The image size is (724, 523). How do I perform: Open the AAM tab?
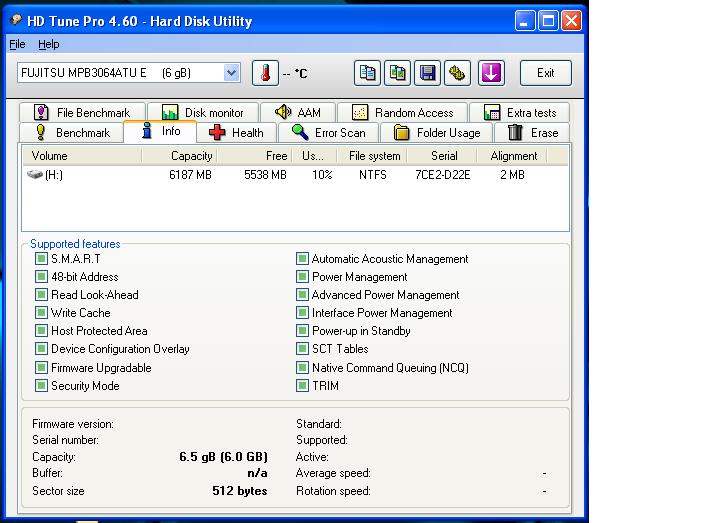298,113
